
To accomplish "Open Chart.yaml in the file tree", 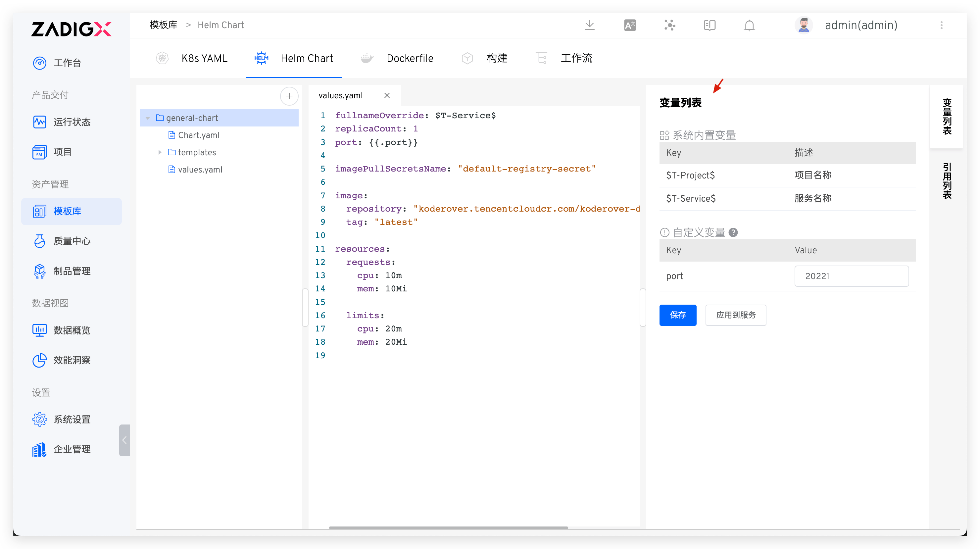I will 198,135.
